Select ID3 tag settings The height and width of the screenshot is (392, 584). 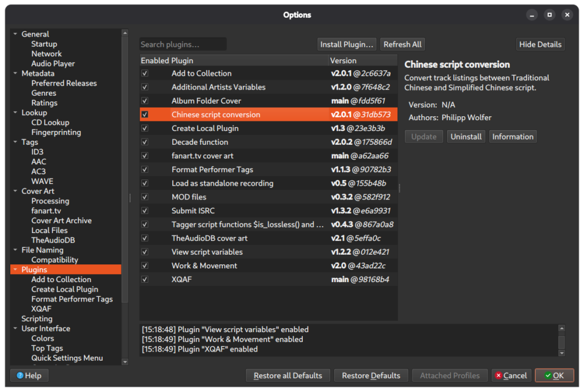[x=37, y=152]
